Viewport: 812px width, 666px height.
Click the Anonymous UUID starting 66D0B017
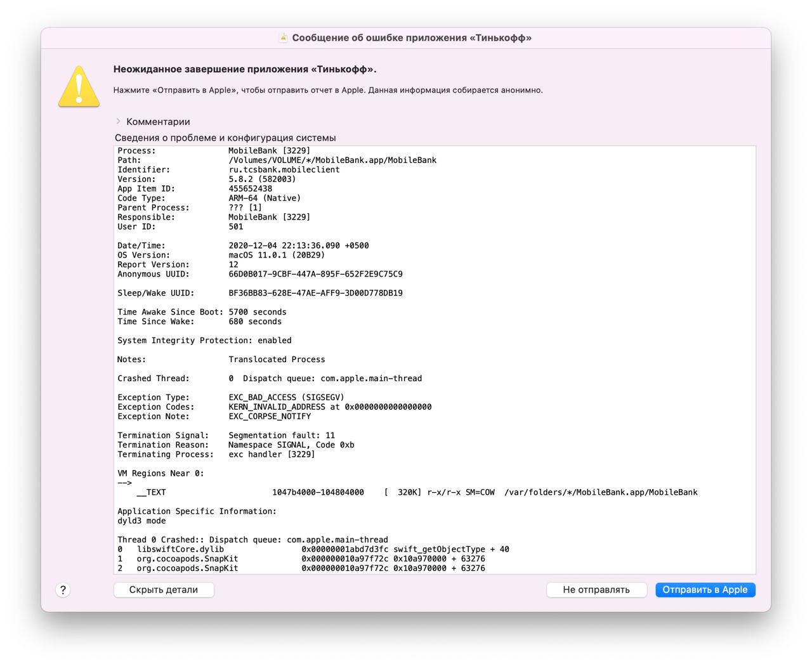pyautogui.click(x=315, y=275)
